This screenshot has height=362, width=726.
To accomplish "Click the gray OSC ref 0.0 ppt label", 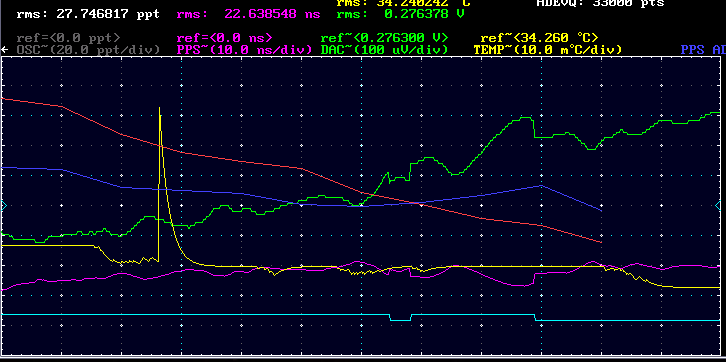I will pyautogui.click(x=69, y=38).
